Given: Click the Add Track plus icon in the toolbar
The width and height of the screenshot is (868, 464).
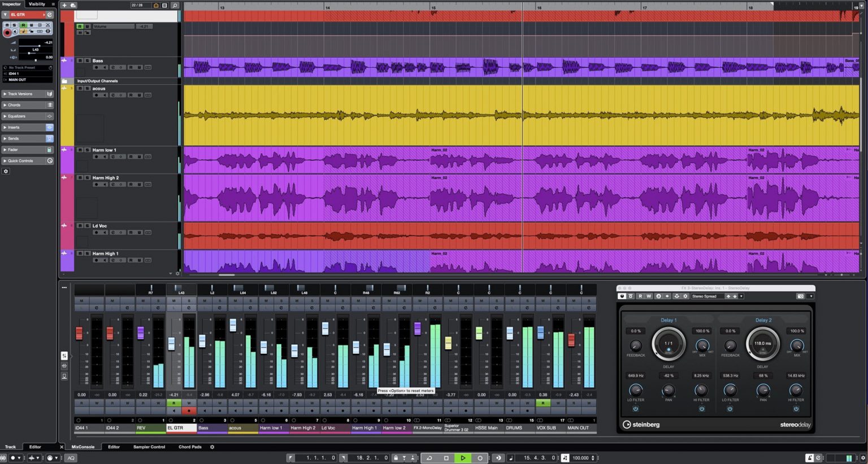Looking at the screenshot, I should point(64,5).
